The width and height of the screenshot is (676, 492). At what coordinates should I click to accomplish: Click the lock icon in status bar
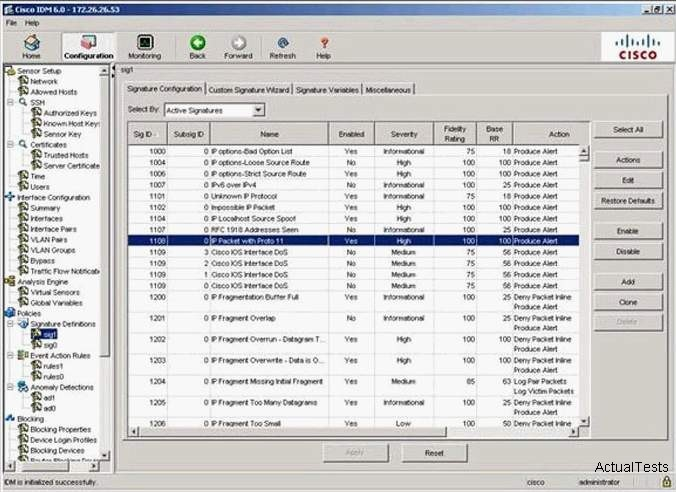click(x=667, y=481)
